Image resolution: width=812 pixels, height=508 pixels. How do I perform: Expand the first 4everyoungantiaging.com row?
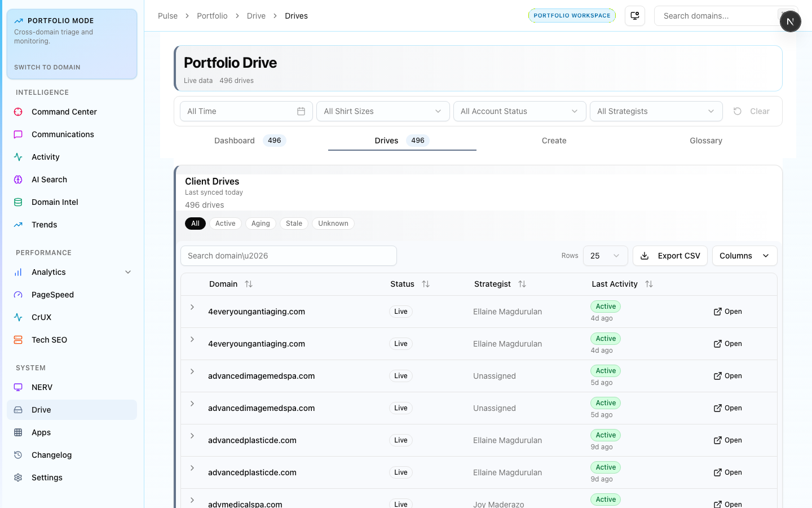tap(192, 308)
